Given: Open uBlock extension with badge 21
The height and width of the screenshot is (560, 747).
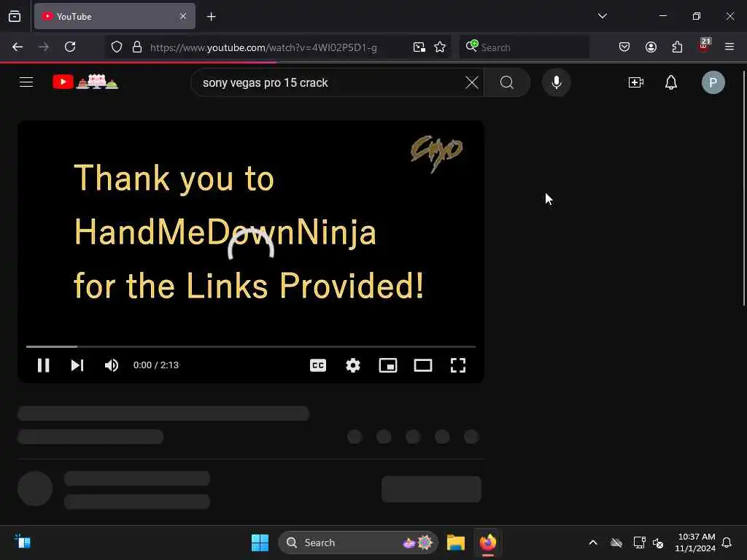Looking at the screenshot, I should pyautogui.click(x=704, y=46).
